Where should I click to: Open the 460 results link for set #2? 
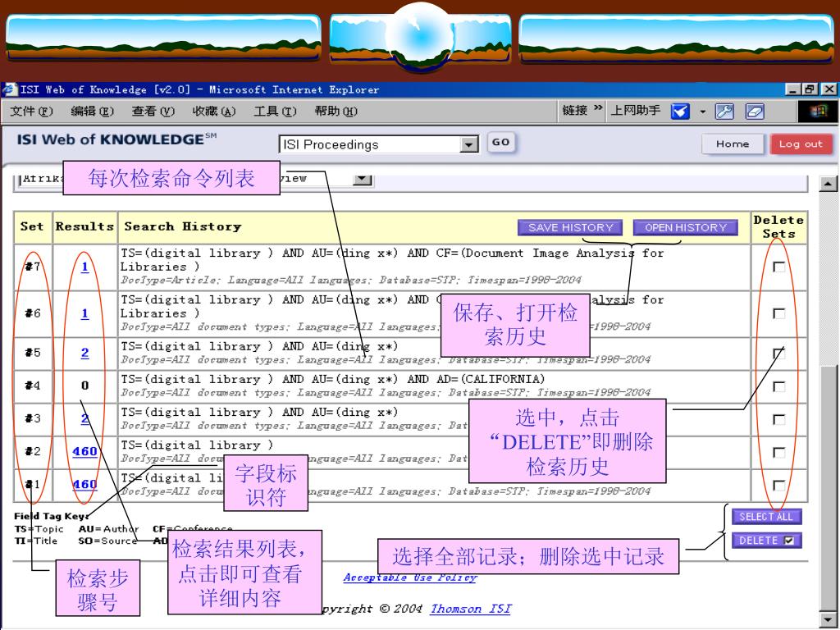[84, 452]
